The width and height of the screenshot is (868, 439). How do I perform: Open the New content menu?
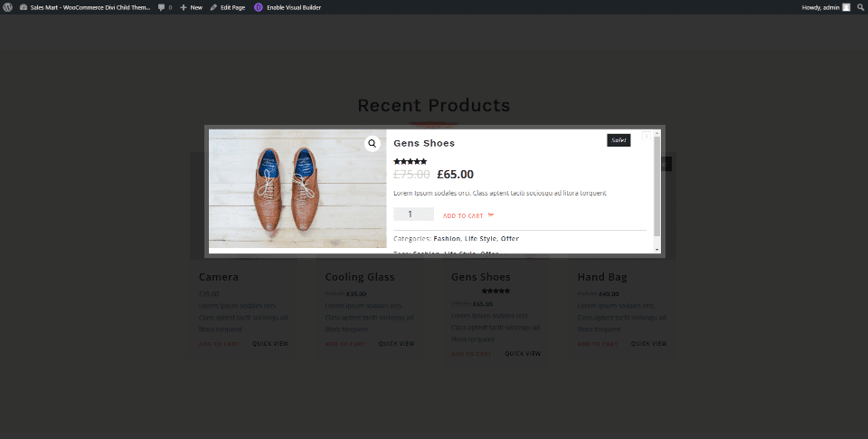(x=191, y=7)
